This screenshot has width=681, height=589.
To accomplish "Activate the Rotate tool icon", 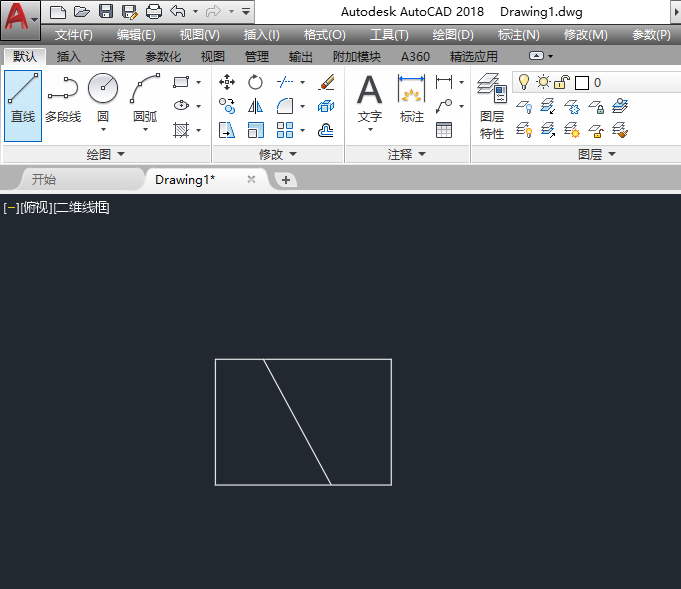I will (x=255, y=82).
